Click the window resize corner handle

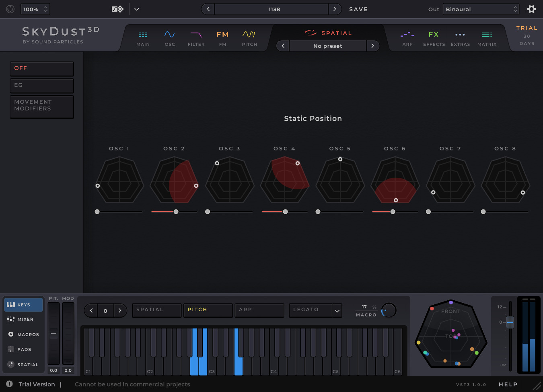537,386
